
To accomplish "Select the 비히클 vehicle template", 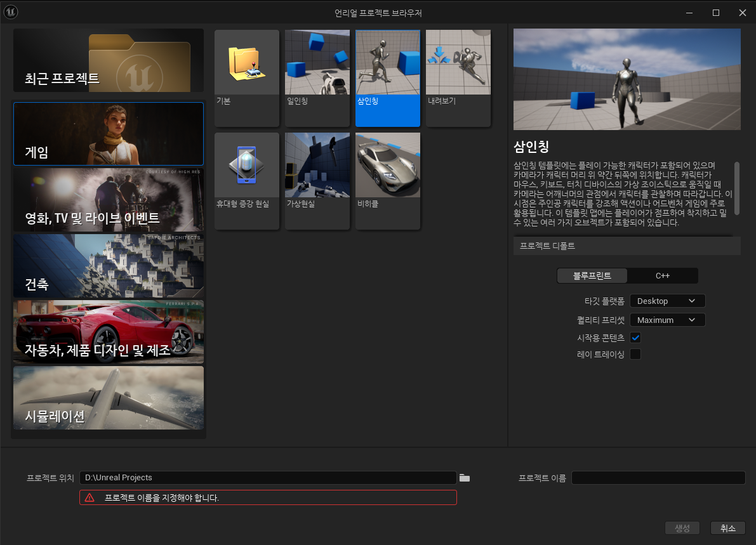I will point(388,181).
